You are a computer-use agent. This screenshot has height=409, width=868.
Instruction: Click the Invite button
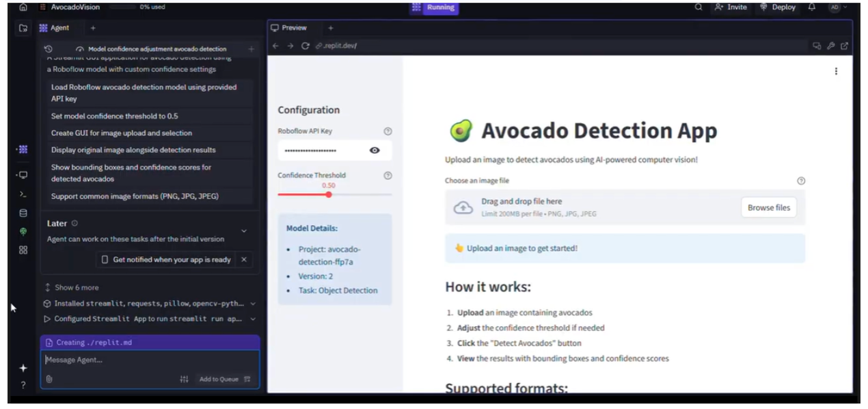tap(731, 7)
